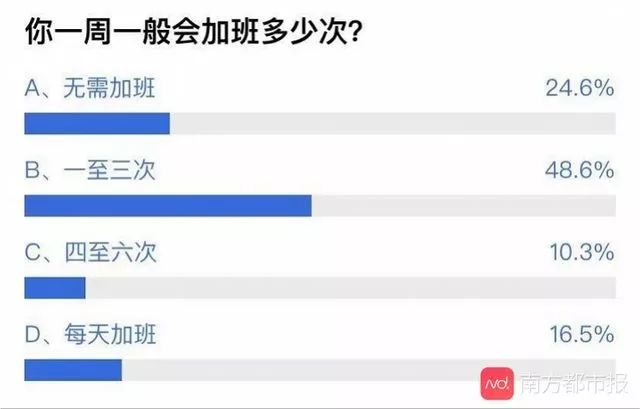Image resolution: width=640 pixels, height=409 pixels.
Task: Click the Nandu red logo icon
Action: [497, 383]
